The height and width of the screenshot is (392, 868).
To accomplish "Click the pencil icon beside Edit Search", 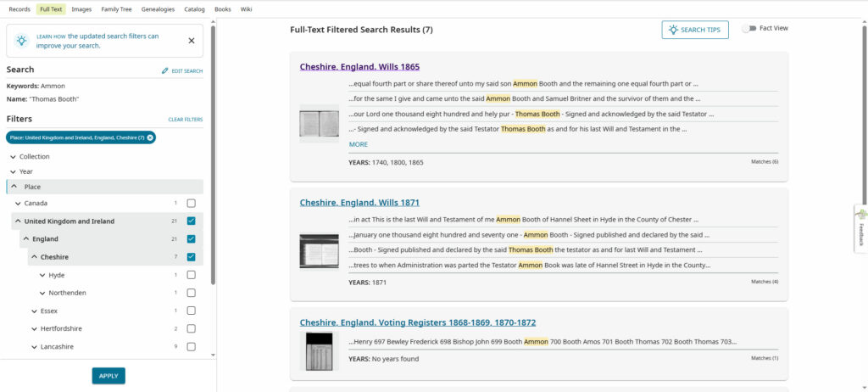I will click(x=165, y=70).
